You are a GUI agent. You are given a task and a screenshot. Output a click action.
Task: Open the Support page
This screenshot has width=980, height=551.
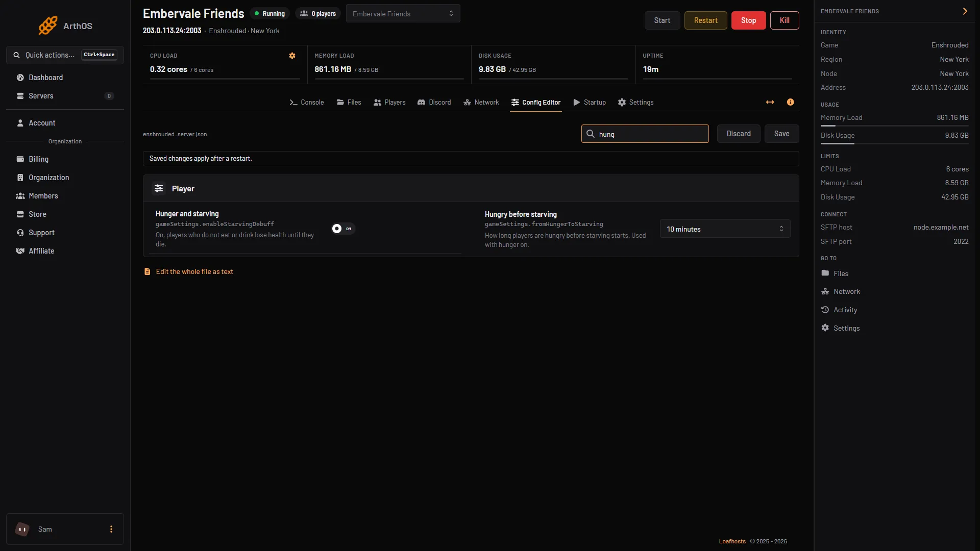(x=65, y=233)
